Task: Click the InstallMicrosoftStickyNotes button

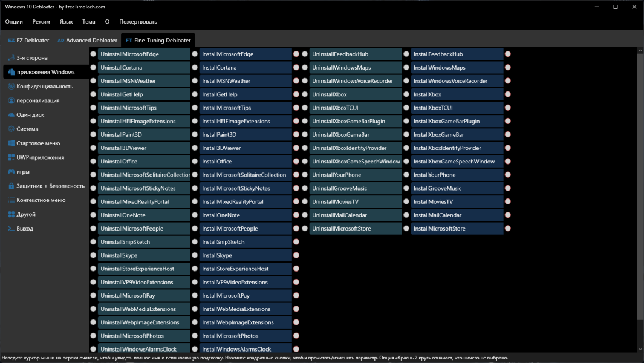Action: pyautogui.click(x=246, y=188)
